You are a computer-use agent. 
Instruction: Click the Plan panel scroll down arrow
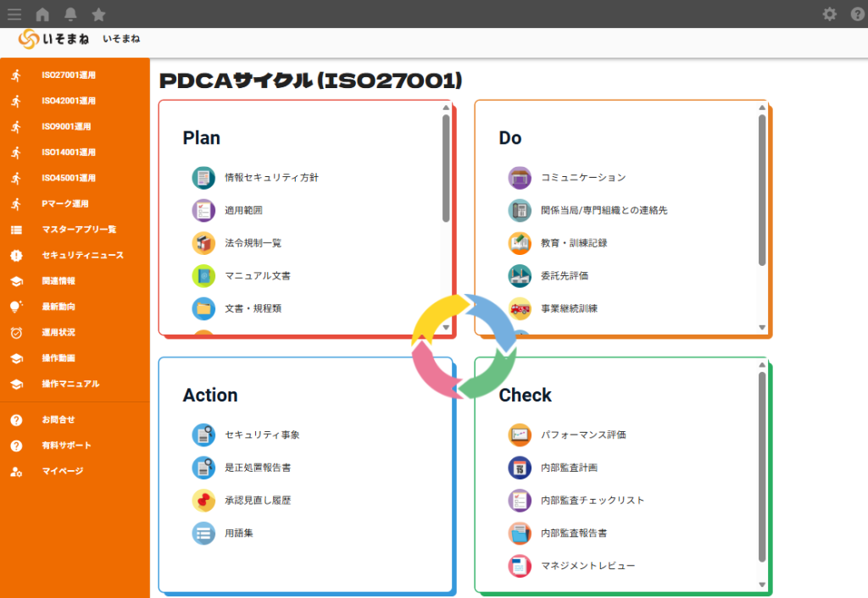446,328
